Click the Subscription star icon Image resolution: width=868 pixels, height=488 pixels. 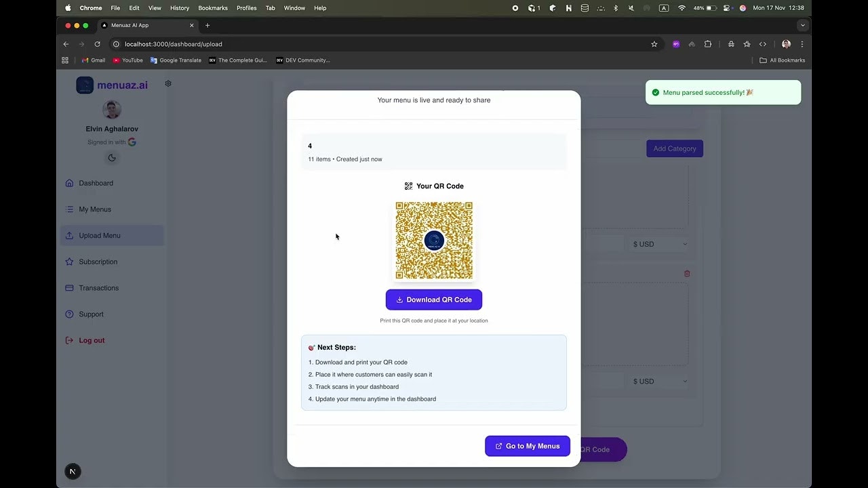point(69,262)
